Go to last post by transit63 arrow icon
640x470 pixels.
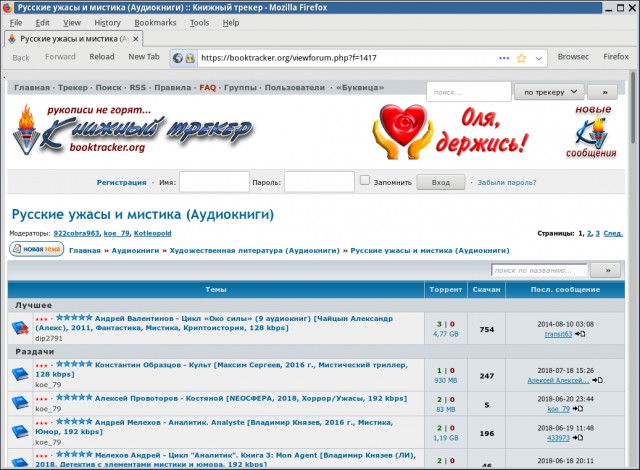580,334
